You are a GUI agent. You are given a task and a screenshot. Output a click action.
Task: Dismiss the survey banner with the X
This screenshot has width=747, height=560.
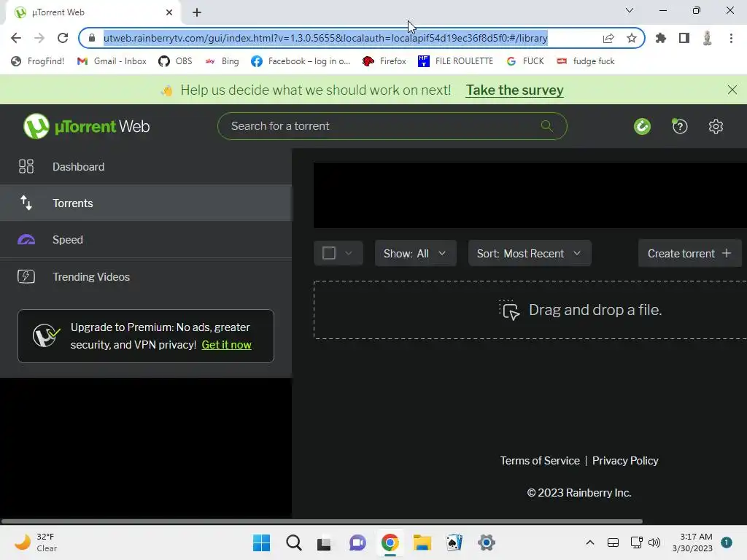[x=732, y=90]
